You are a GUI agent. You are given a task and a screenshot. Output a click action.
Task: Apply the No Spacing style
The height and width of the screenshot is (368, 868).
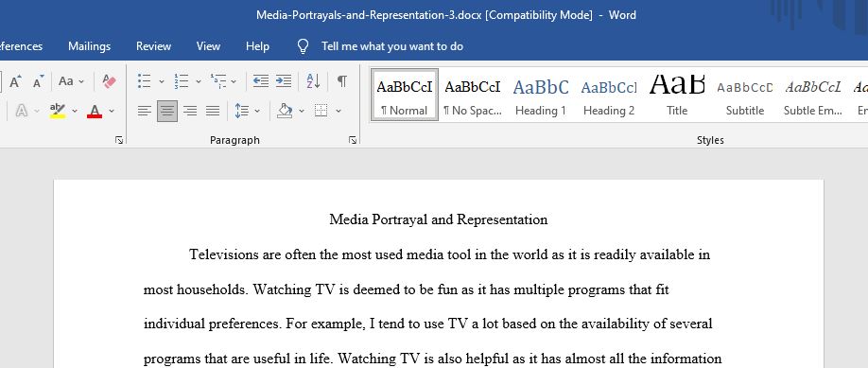[472, 95]
